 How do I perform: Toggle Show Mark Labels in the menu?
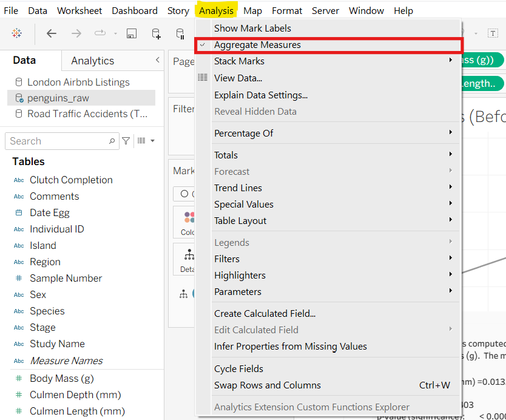pyautogui.click(x=252, y=29)
